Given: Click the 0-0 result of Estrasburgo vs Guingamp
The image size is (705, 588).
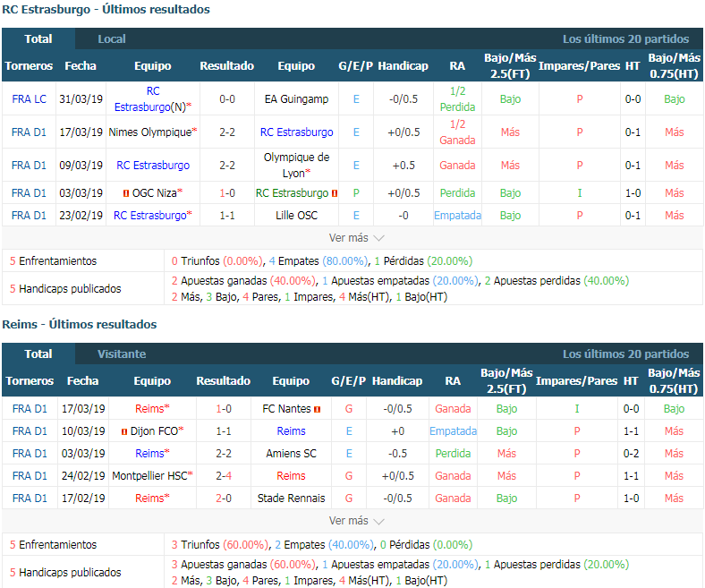Looking at the screenshot, I should click(x=227, y=99).
